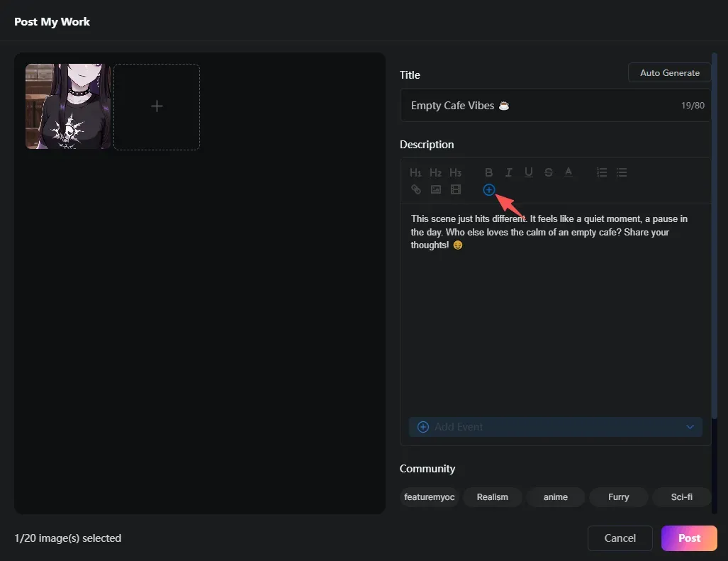This screenshot has height=561, width=728.
Task: Click the blue circled plus toolbar icon
Action: click(x=489, y=190)
